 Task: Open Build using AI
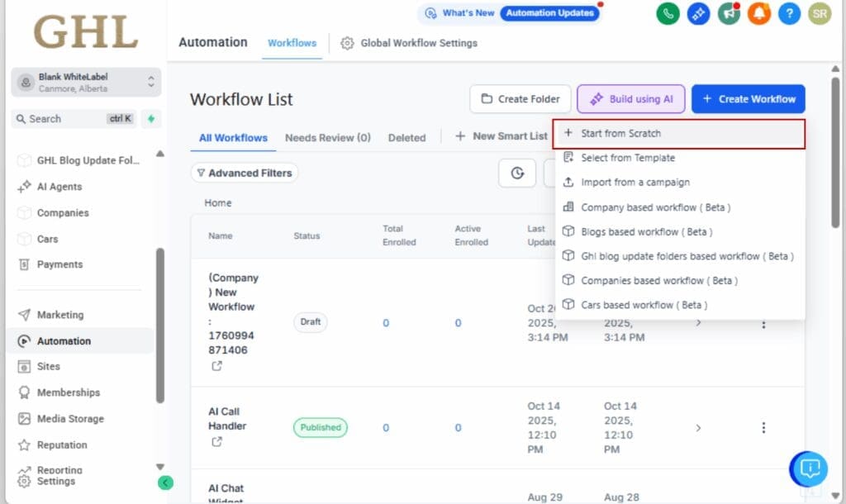click(x=630, y=98)
